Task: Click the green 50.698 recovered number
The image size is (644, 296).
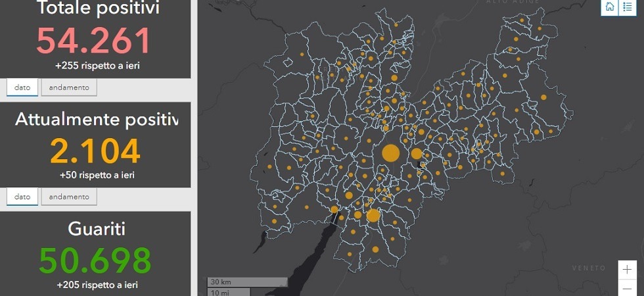Action: click(x=95, y=261)
